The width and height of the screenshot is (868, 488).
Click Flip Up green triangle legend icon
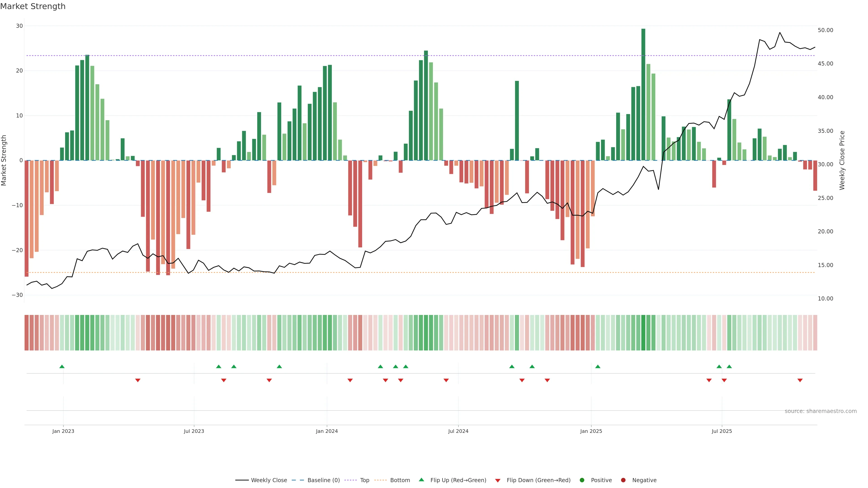click(421, 480)
